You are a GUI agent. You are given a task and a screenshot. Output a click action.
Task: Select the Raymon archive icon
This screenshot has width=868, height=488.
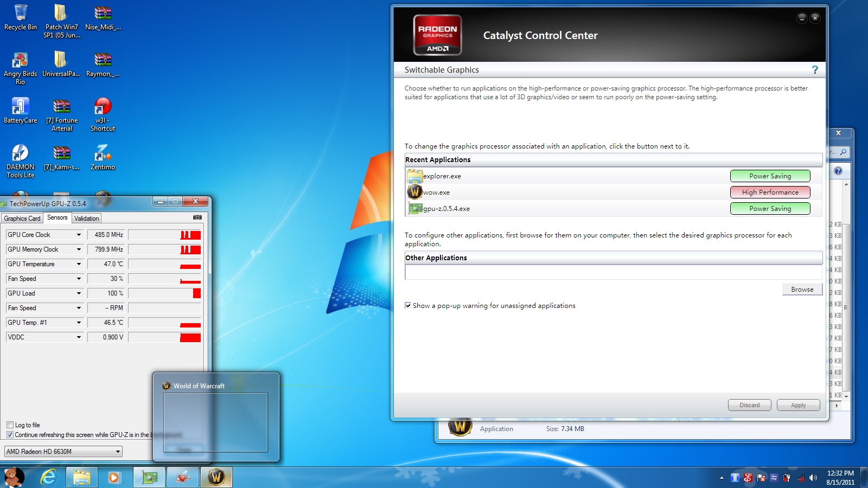pyautogui.click(x=103, y=64)
